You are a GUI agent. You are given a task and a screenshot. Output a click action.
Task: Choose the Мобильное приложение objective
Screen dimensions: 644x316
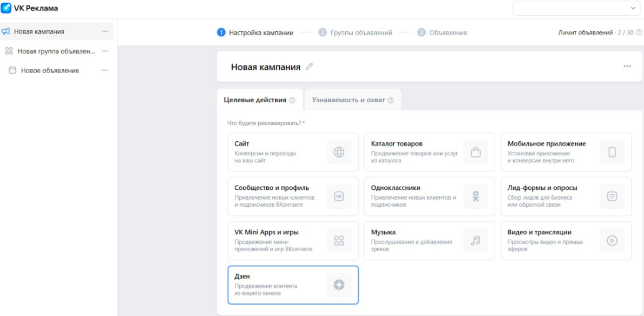[x=566, y=152]
